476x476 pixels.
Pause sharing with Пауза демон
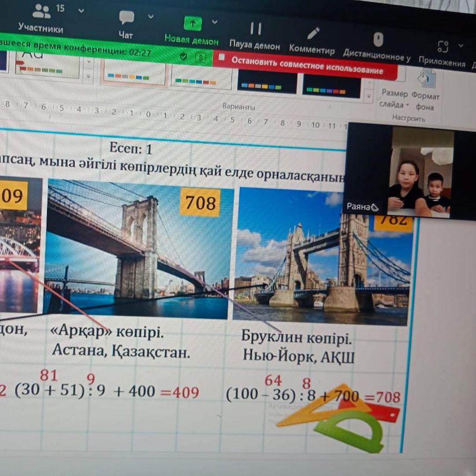[255, 37]
